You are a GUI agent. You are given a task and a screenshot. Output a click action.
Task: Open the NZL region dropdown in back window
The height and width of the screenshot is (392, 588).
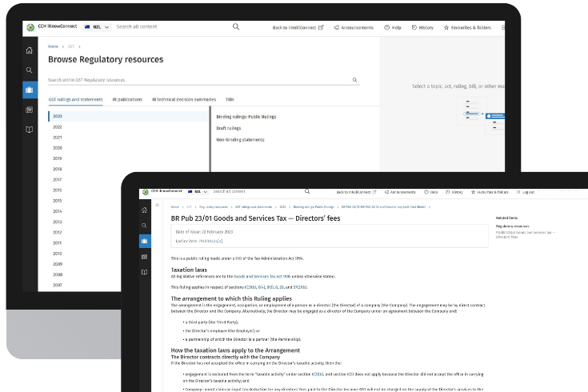[96, 27]
